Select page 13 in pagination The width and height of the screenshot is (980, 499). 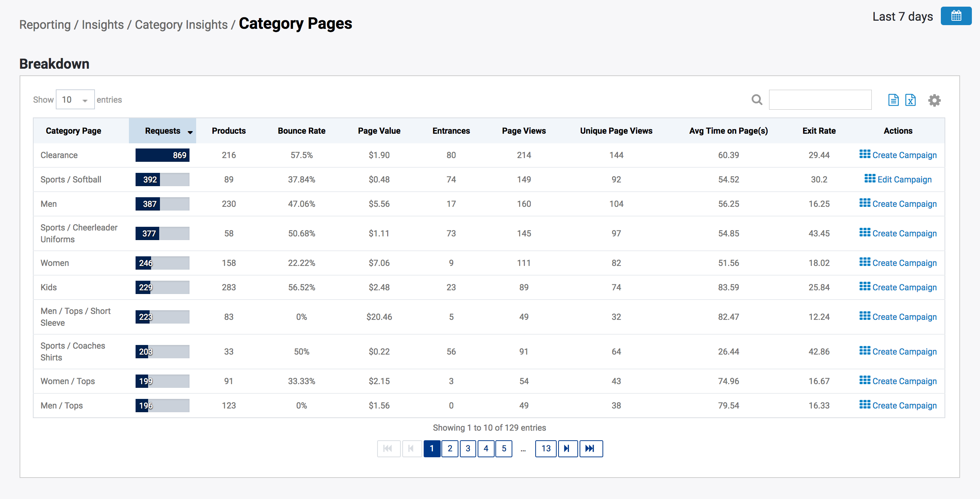(x=546, y=448)
